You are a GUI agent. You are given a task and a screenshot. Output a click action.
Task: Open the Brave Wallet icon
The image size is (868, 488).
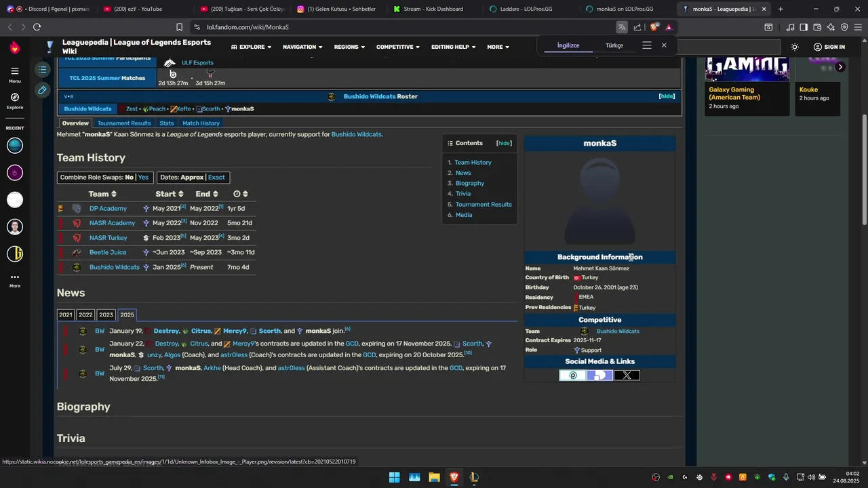coord(817,27)
